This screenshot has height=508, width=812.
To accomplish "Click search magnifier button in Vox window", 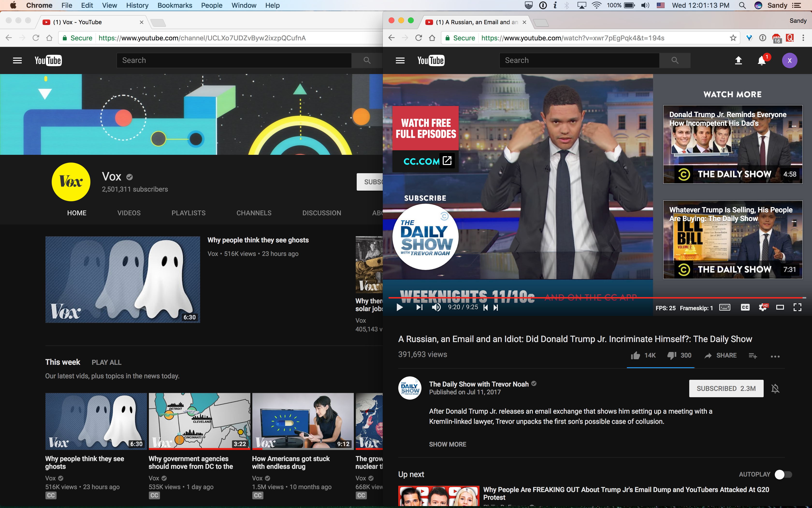I will pyautogui.click(x=367, y=60).
